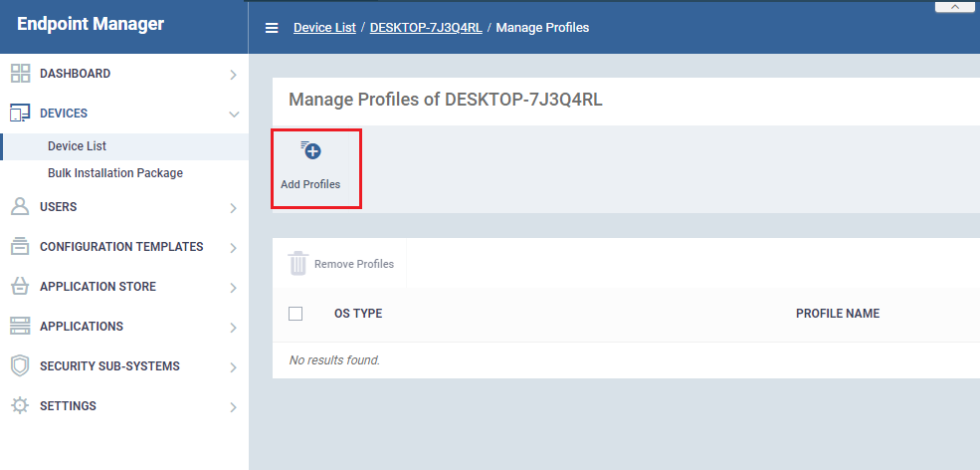
Task: Expand the Dashboard chevron
Action: 233,75
